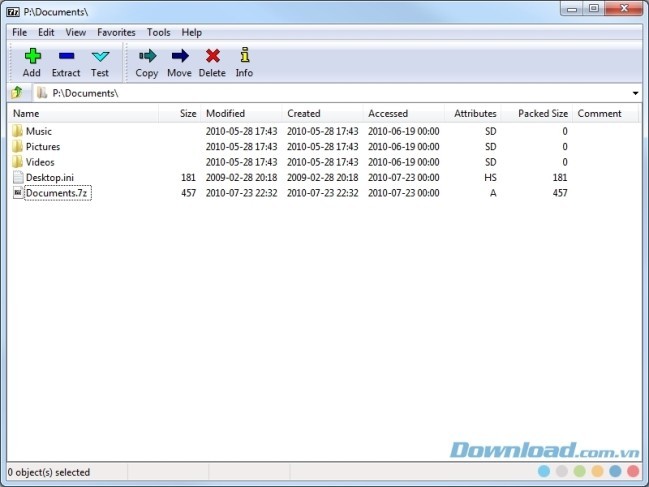Maximize the 7-Zip window
The image size is (649, 487).
point(594,9)
